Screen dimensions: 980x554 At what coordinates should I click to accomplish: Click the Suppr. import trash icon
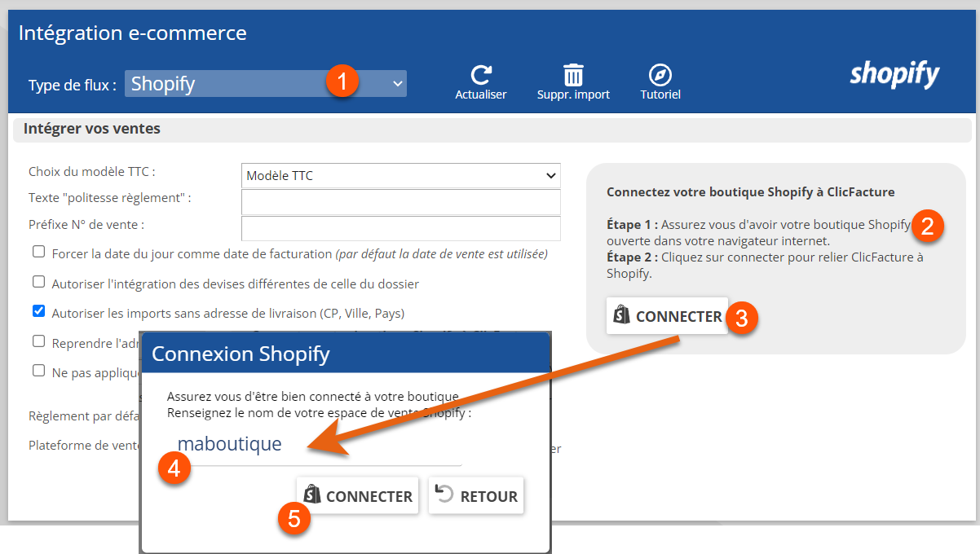coord(573,76)
